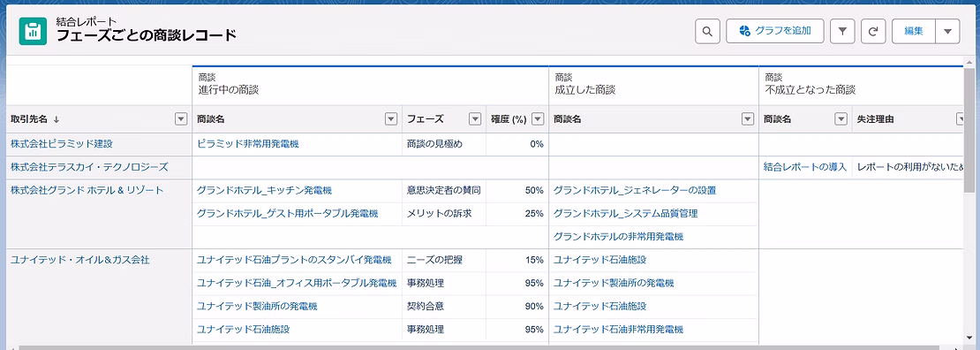Screen dimensions: 980x350
Task: Open account ユナイテッド・オイル&ガス会社
Action: (79, 259)
